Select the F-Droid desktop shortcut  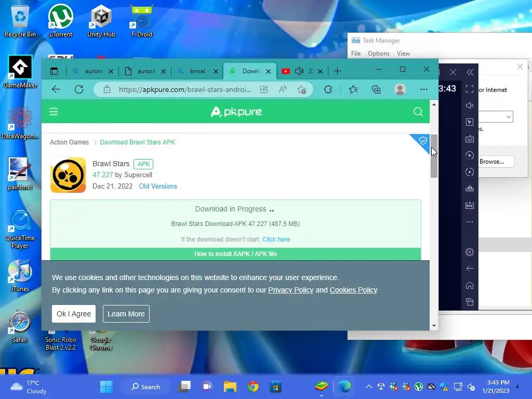(x=141, y=21)
